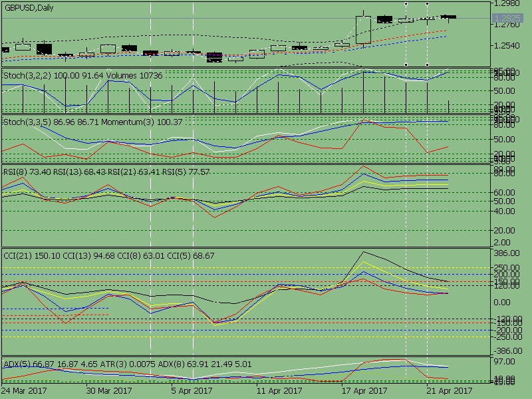Click the 24 Mar 2017 date label
This screenshot has width=532, height=399.
coord(24,391)
